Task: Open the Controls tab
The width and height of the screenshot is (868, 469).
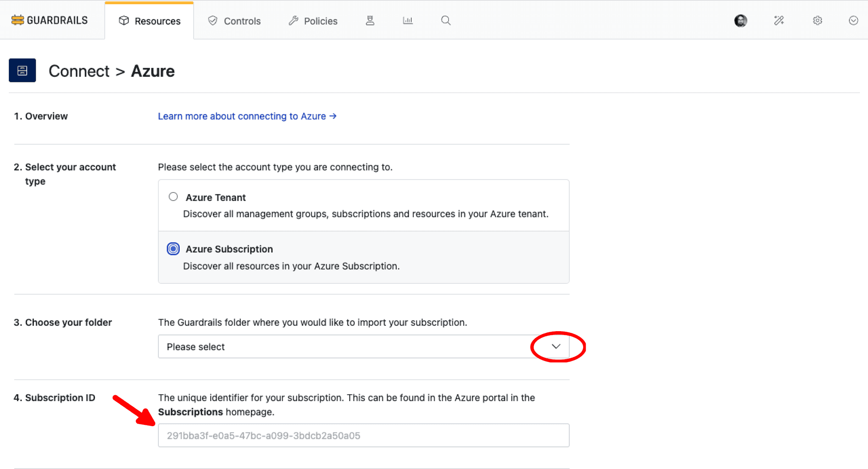Action: [x=234, y=21]
